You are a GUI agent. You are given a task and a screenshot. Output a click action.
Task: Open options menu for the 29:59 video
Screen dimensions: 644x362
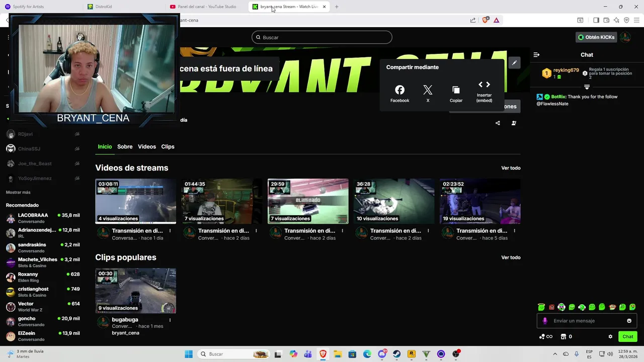click(x=342, y=231)
